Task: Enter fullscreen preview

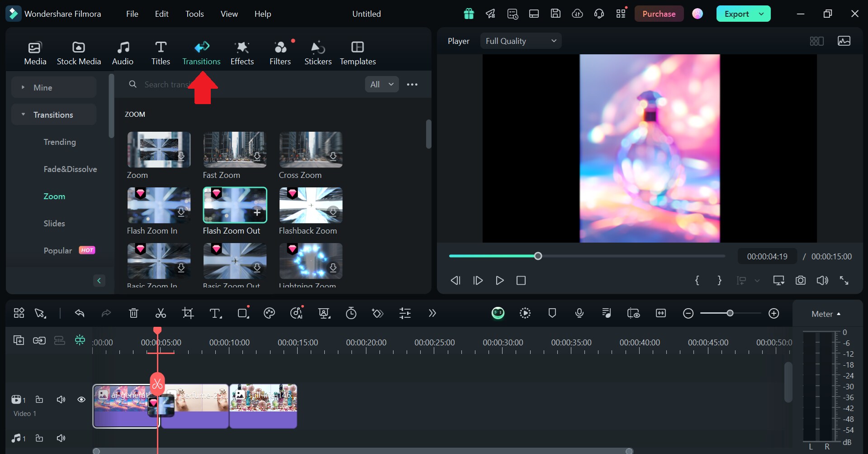Action: point(844,281)
